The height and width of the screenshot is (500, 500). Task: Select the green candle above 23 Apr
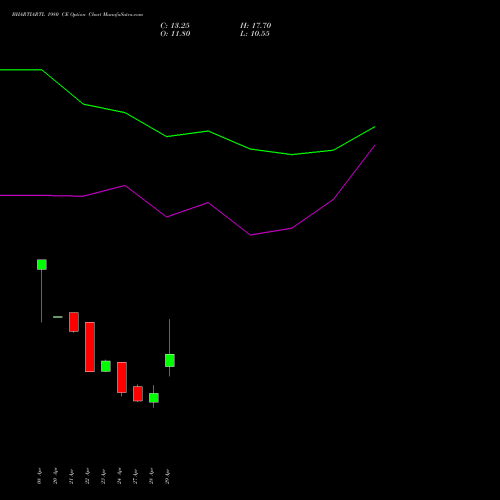point(106,366)
